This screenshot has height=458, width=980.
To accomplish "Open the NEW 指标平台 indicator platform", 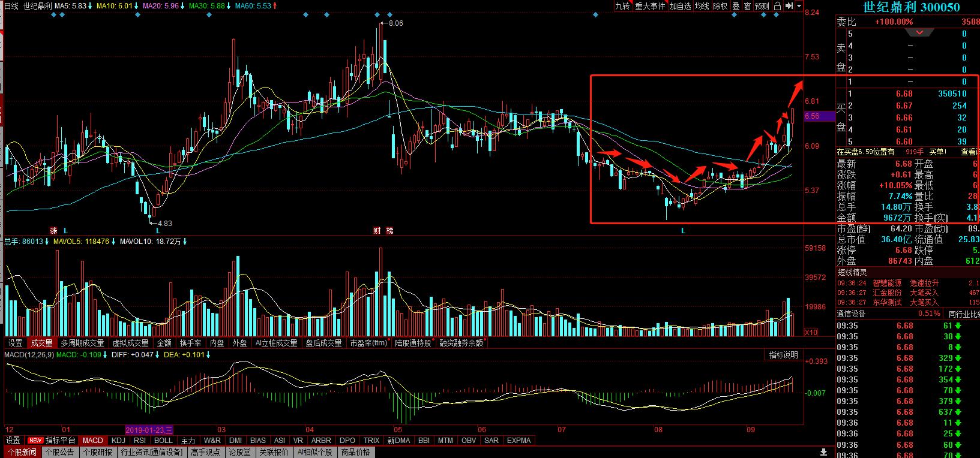I will (x=52, y=441).
